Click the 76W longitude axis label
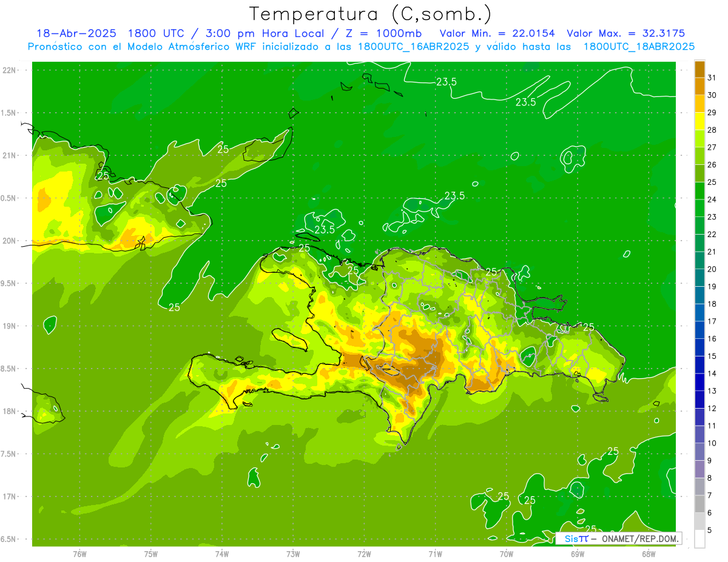Image resolution: width=728 pixels, height=562 pixels. click(x=79, y=554)
